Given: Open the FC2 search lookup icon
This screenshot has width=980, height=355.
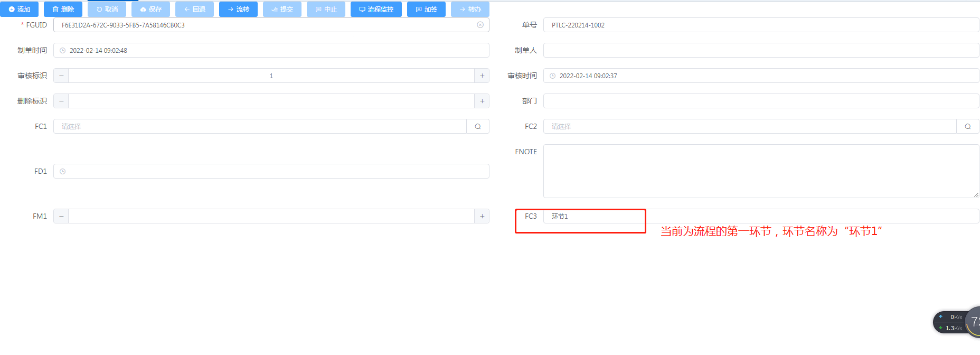Looking at the screenshot, I should coord(968,126).
